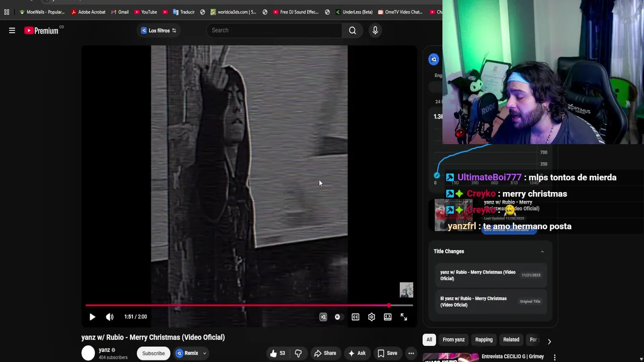644x362 pixels.
Task: Open the Gmail bookmark
Action: (x=119, y=12)
